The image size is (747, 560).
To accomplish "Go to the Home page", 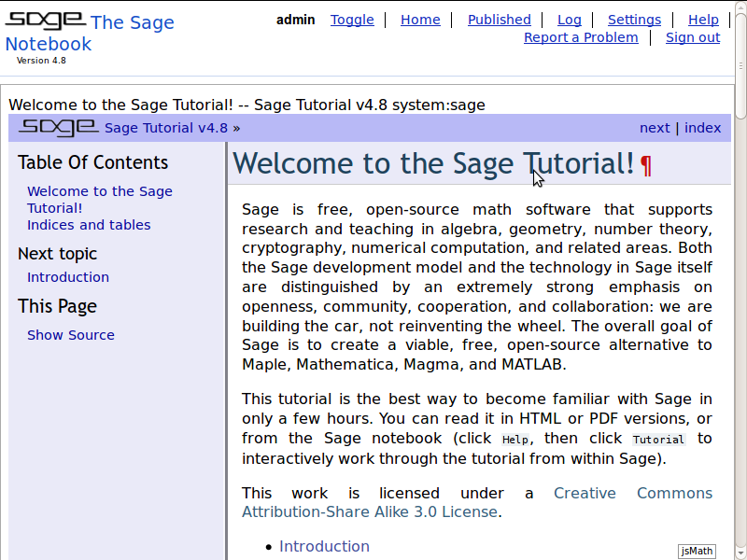I will (420, 20).
